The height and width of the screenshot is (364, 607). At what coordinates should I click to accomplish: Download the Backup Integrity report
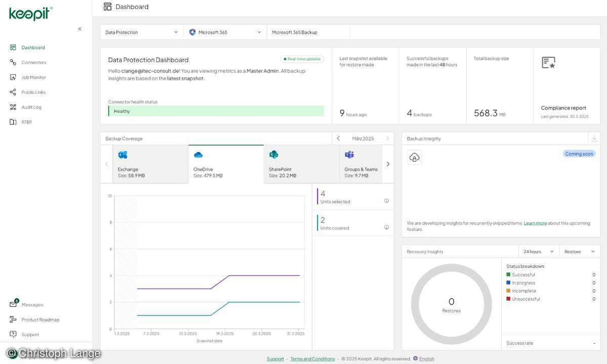pyautogui.click(x=594, y=138)
